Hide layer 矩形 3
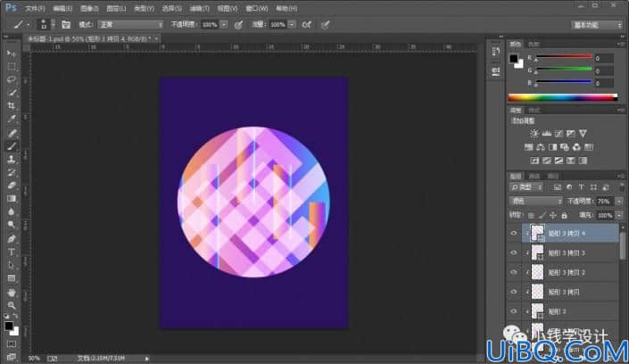The image size is (629, 364). pyautogui.click(x=514, y=311)
